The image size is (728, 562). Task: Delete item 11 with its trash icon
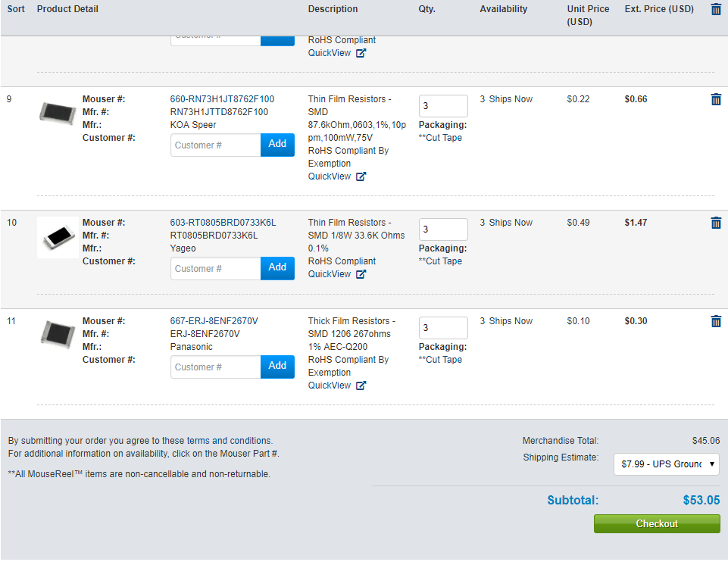click(716, 321)
